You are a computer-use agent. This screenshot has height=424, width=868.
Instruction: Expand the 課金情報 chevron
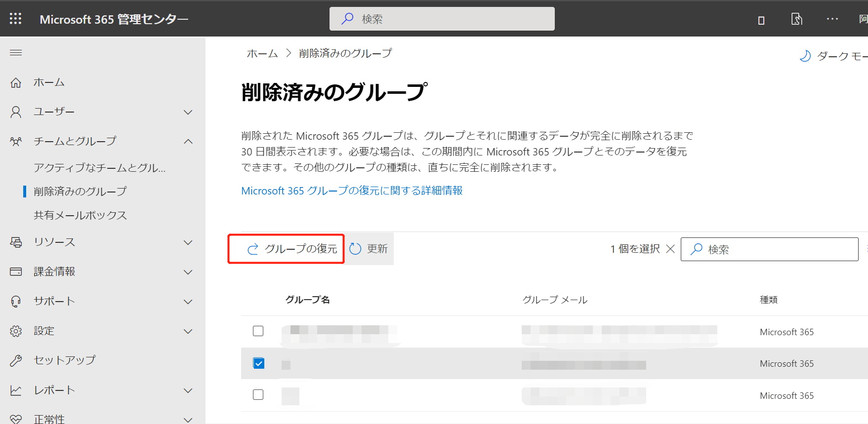click(188, 272)
